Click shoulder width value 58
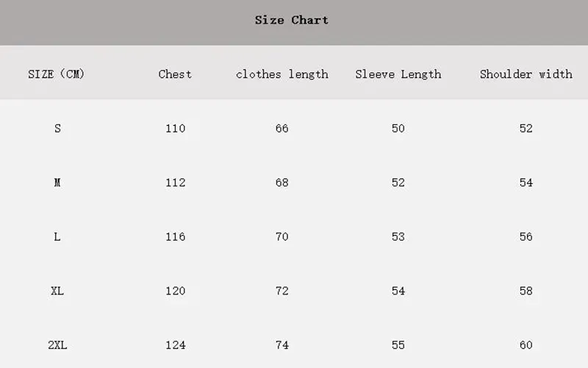The width and height of the screenshot is (588, 368). pyautogui.click(x=526, y=291)
